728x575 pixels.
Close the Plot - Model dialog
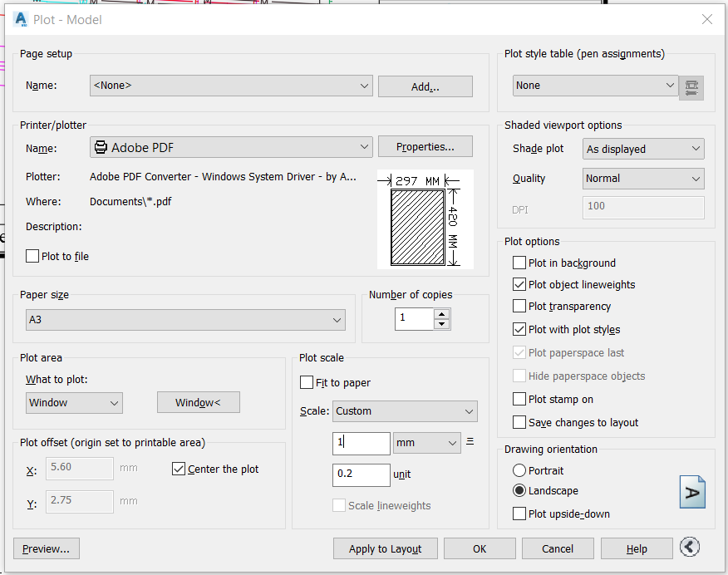point(707,19)
